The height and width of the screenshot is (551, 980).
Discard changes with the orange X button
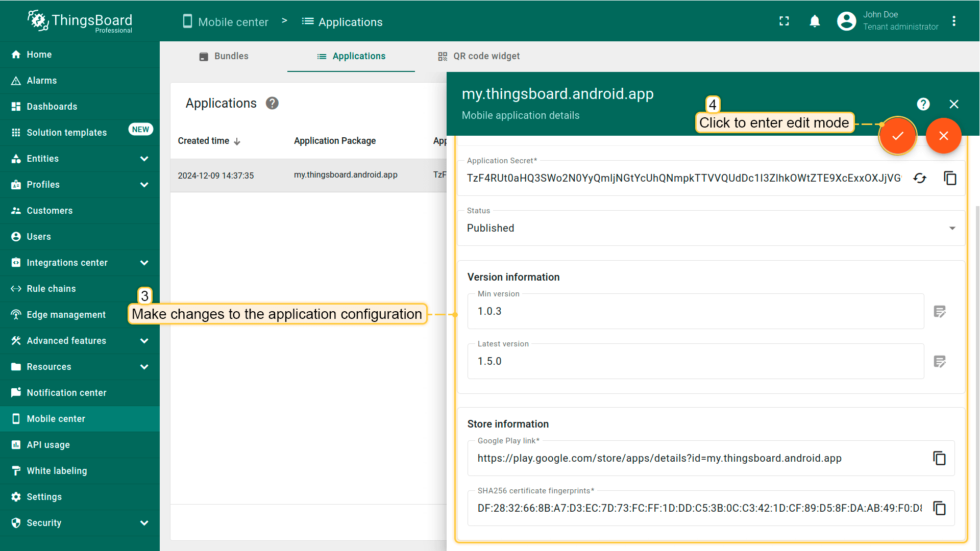point(943,136)
